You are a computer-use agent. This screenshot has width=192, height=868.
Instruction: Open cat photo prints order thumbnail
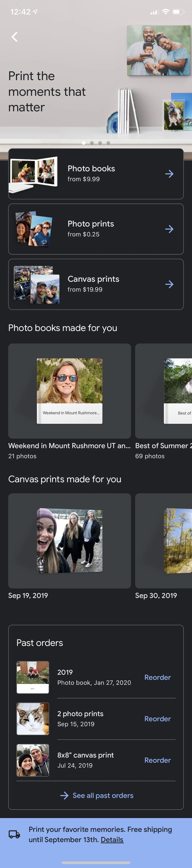(33, 719)
